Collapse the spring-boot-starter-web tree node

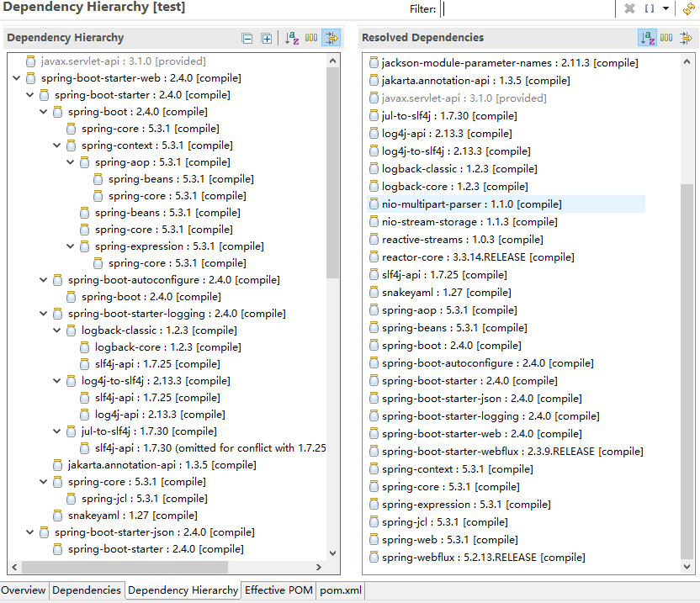click(16, 77)
